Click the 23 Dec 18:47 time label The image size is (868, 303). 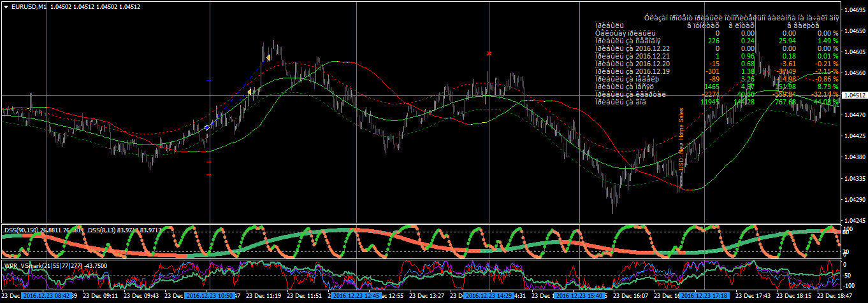pos(836,297)
